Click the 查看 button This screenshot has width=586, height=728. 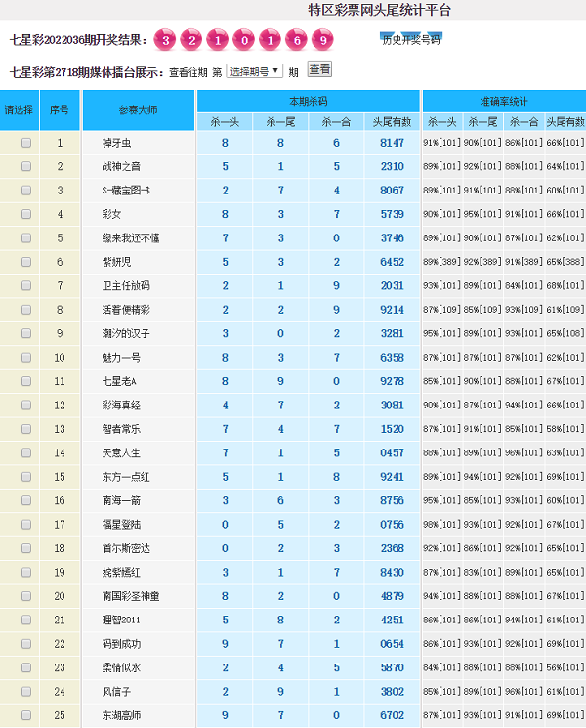[319, 70]
